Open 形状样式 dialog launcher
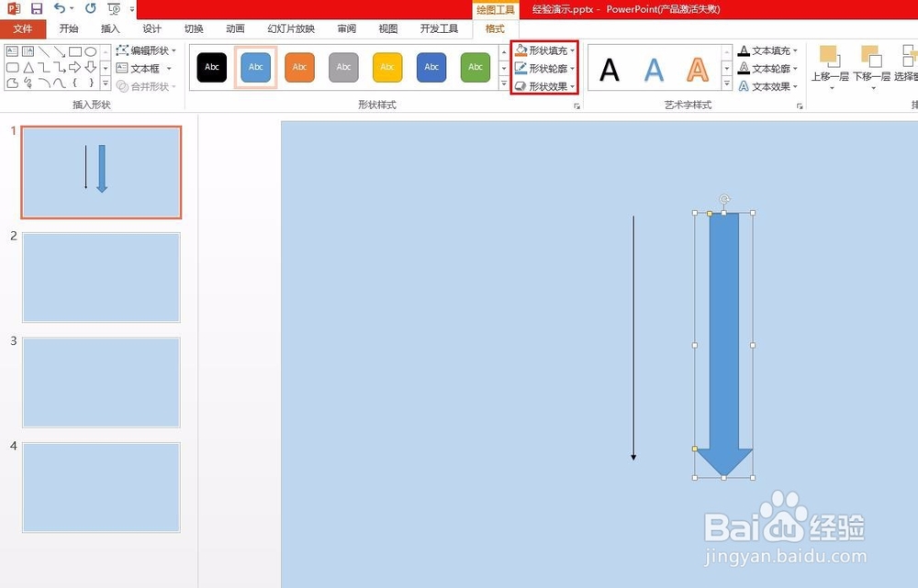Screen dimensions: 918x588 click(577, 105)
